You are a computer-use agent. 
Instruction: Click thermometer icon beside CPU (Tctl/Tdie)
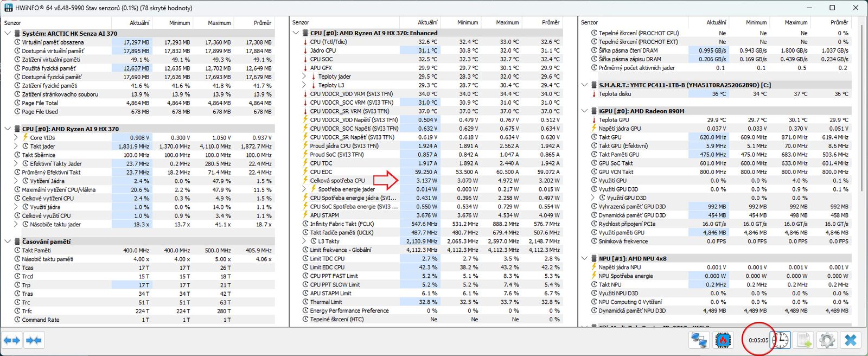tap(305, 42)
